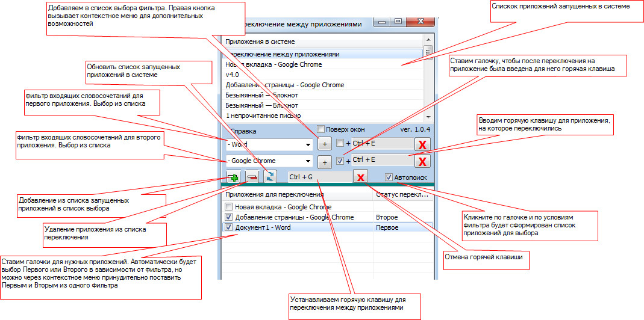
Task: Clear hotkey with red X in Word filter row
Action: pos(422,145)
